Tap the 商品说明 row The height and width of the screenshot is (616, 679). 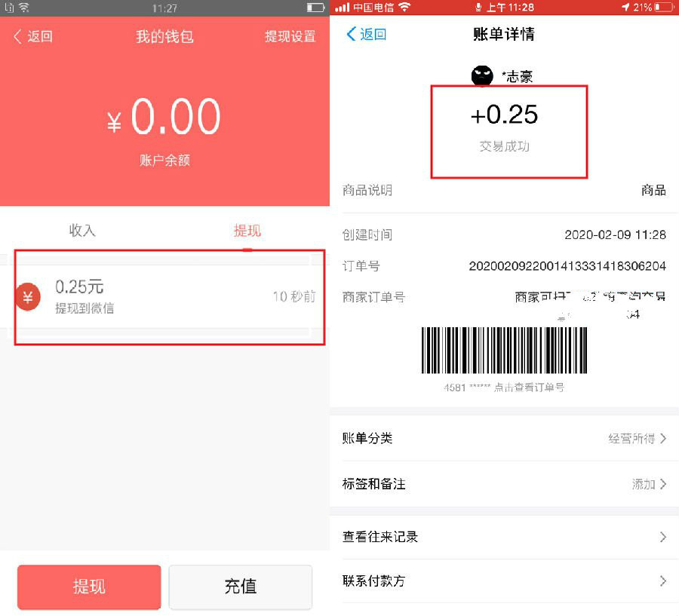pyautogui.click(x=504, y=190)
